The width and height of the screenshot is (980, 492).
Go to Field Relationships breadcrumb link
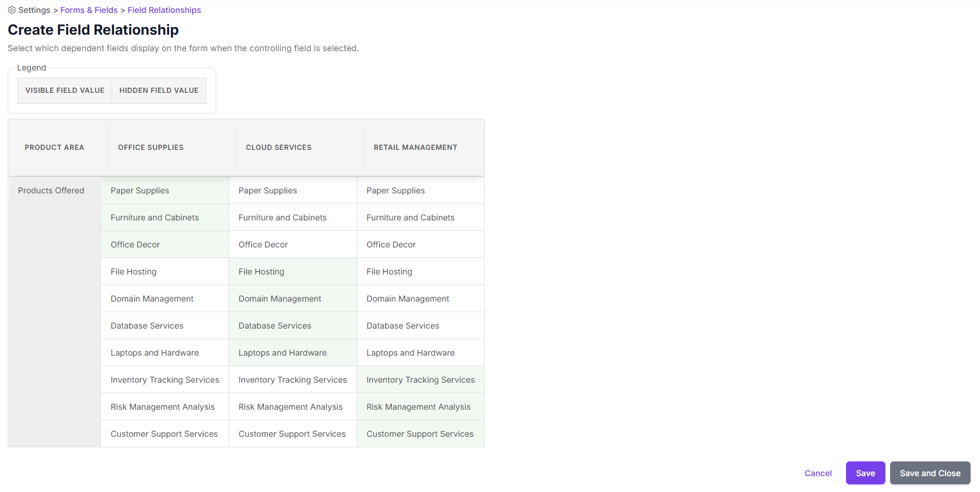[164, 10]
